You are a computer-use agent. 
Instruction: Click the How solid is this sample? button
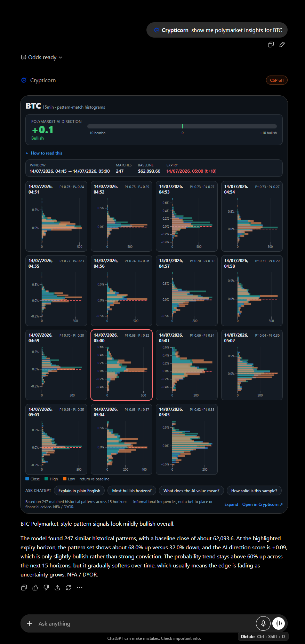(254, 491)
